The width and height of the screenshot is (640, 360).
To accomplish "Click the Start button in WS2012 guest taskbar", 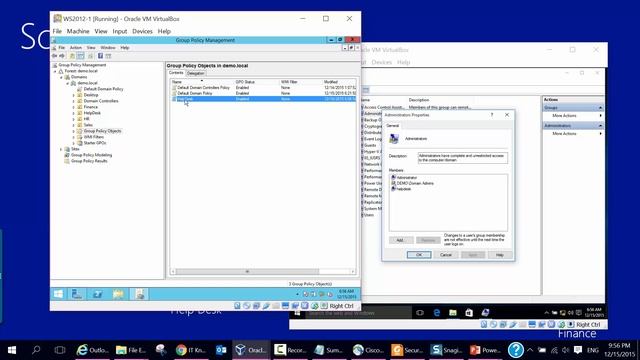I will [58, 294].
